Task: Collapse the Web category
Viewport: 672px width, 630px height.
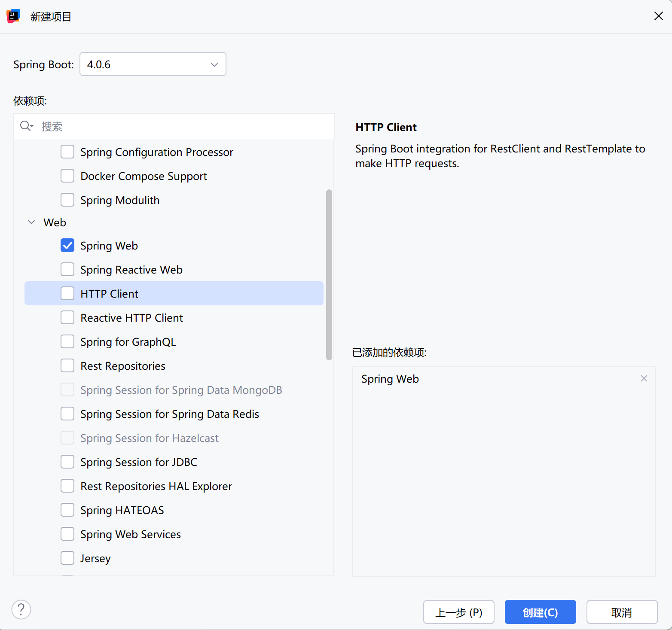Action: (x=31, y=222)
